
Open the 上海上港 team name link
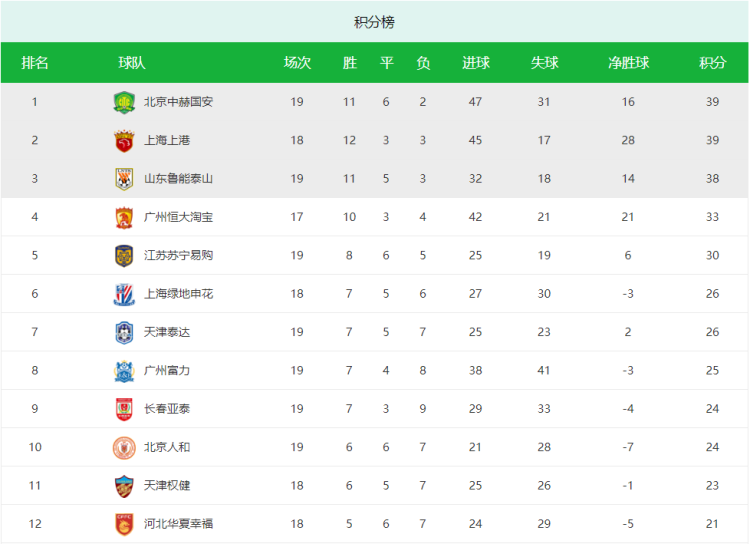(167, 140)
